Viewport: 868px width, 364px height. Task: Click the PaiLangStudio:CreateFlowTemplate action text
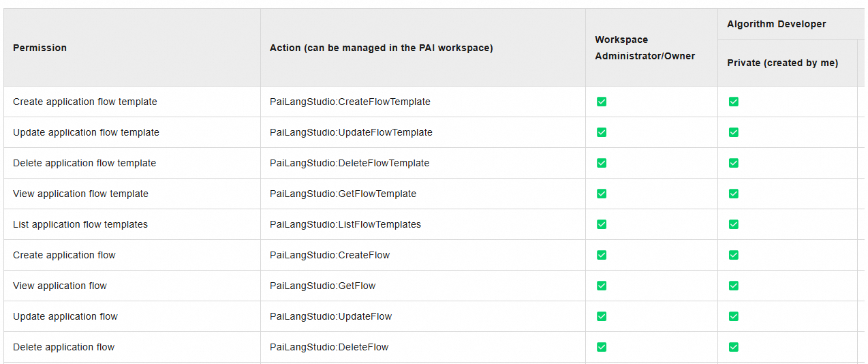350,102
